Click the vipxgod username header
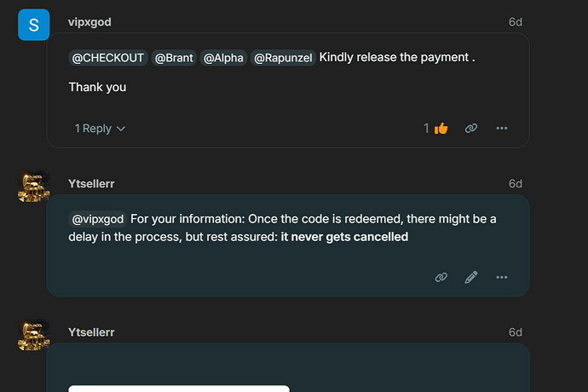This screenshot has width=588, height=392. coord(89,22)
